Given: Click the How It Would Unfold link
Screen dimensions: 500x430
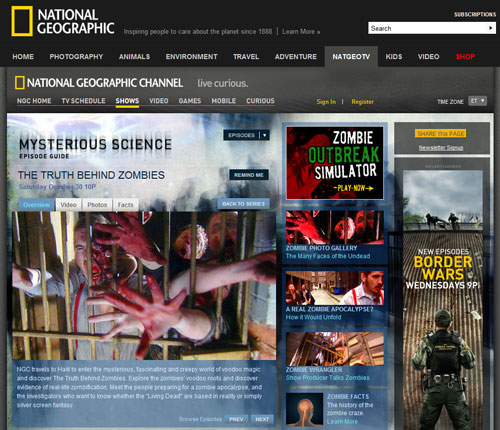Looking at the screenshot, I should tap(313, 317).
